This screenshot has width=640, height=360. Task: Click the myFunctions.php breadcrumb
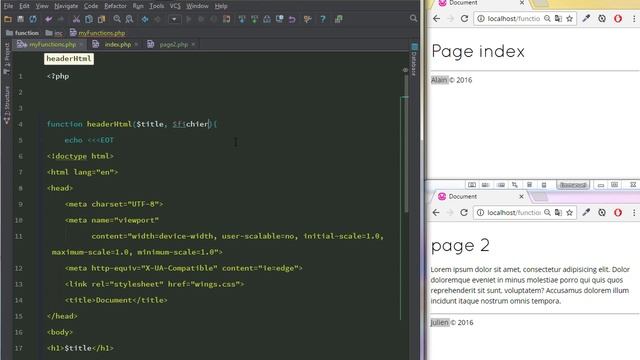point(98,33)
